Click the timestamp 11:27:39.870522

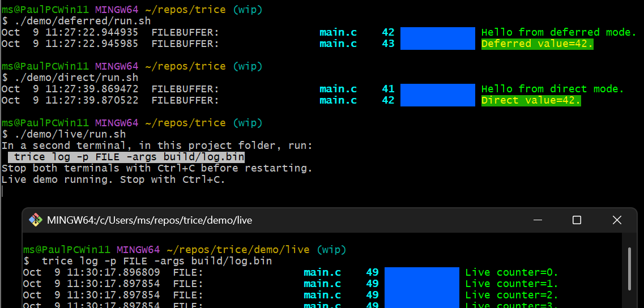click(x=92, y=100)
